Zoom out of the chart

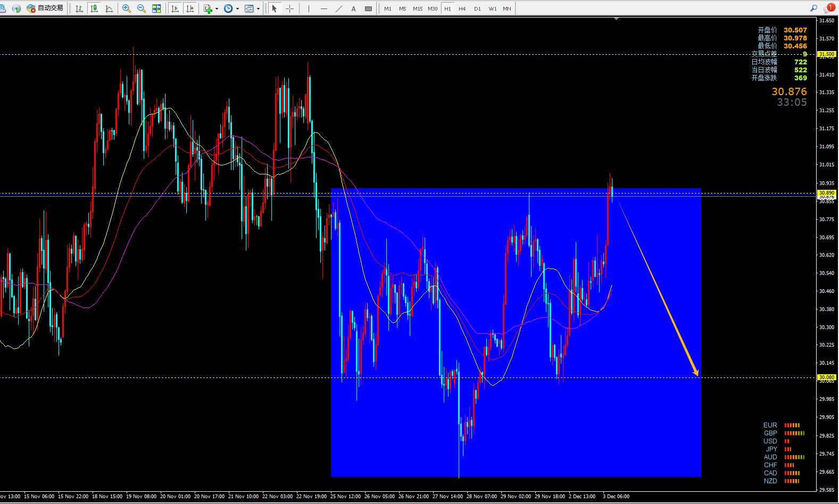coord(142,9)
